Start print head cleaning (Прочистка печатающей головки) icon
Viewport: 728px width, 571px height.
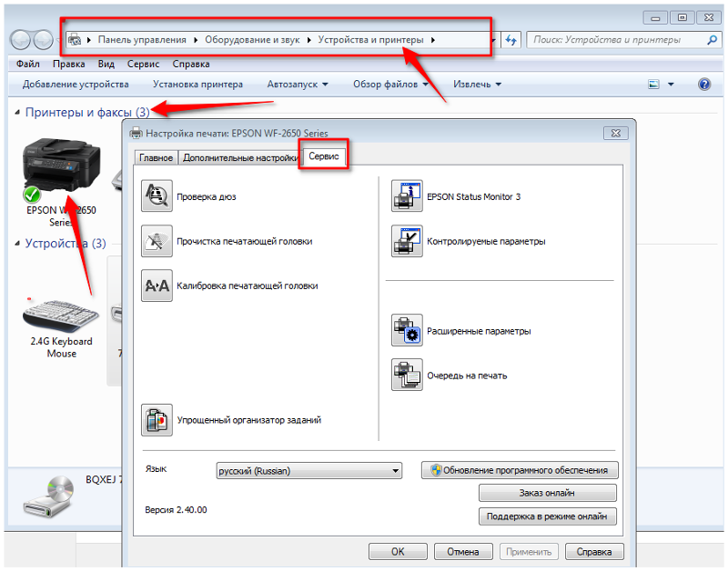click(x=157, y=241)
